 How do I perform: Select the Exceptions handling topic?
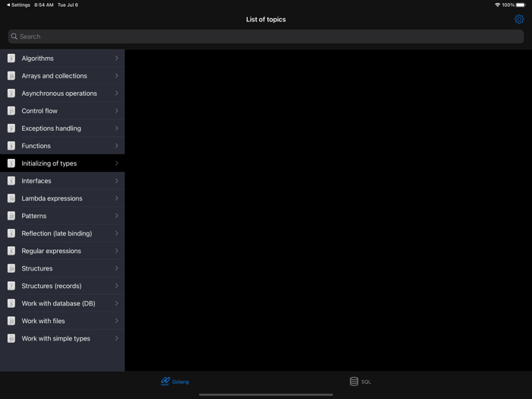[x=62, y=128]
